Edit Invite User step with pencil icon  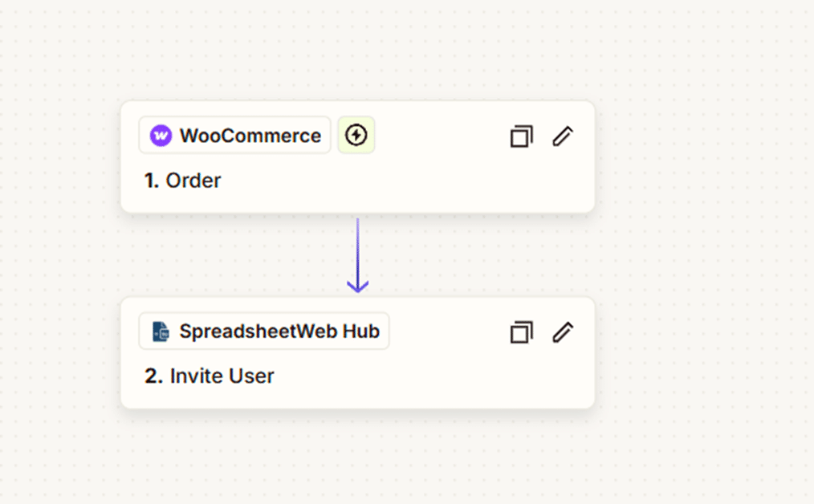click(563, 332)
